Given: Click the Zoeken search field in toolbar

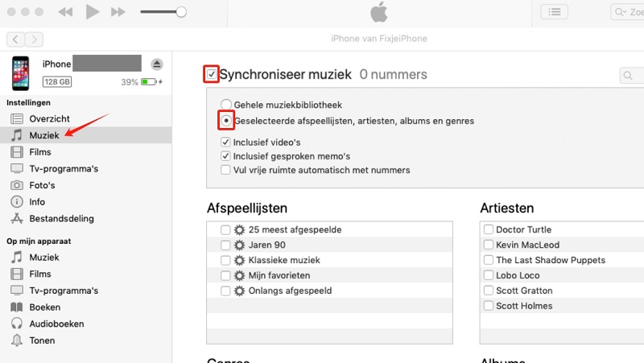Looking at the screenshot, I should pos(630,12).
